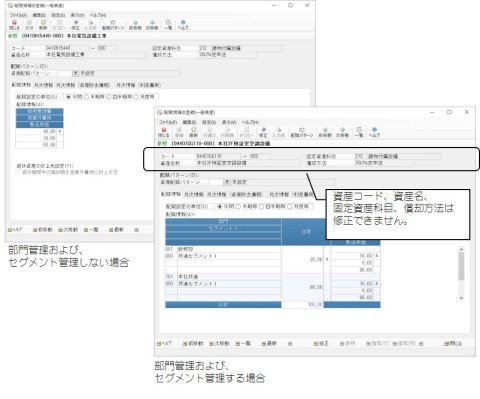Select 半期毎 radio in front window
This screenshot has width=480, height=399.
pyautogui.click(x=238, y=206)
